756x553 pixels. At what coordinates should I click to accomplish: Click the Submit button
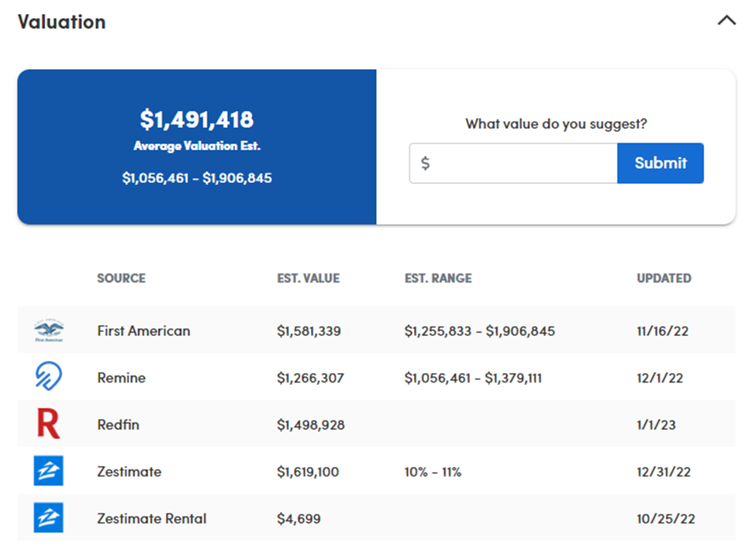click(x=661, y=163)
